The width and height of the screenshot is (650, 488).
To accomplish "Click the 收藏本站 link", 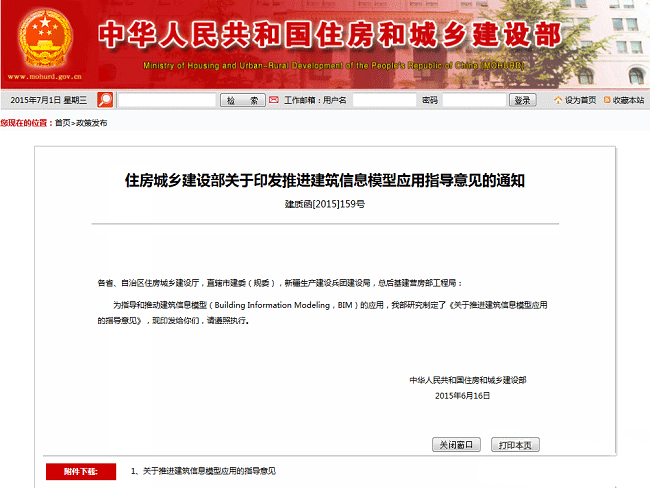I will [x=628, y=100].
